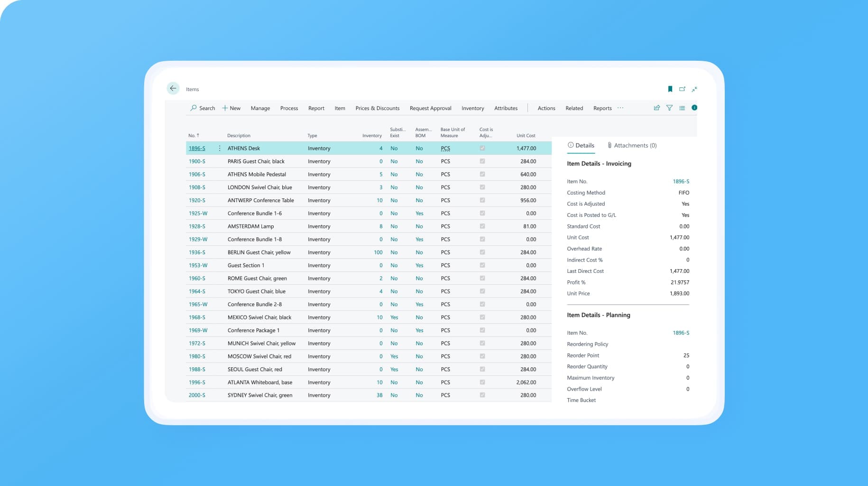The image size is (868, 486).
Task: Open row options dots for ATHENS Desk
Action: click(220, 149)
